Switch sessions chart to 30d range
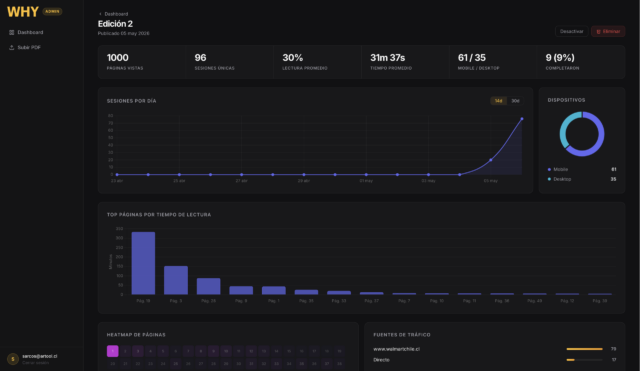This screenshot has width=640, height=371. 516,101
